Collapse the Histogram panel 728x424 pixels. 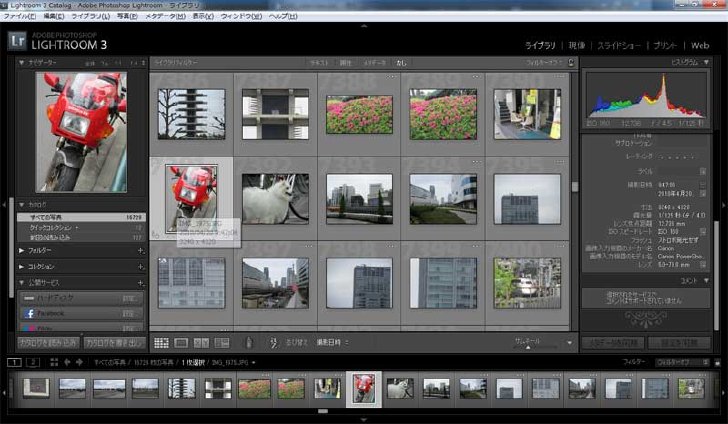[706, 62]
